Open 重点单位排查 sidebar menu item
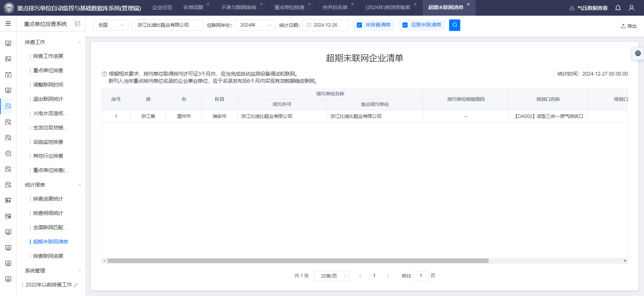 click(x=48, y=71)
